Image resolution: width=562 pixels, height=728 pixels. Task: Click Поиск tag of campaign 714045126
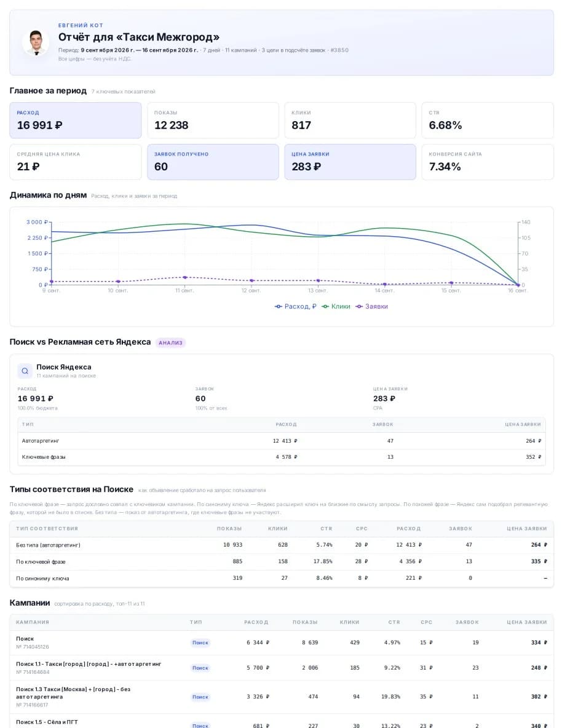(200, 643)
